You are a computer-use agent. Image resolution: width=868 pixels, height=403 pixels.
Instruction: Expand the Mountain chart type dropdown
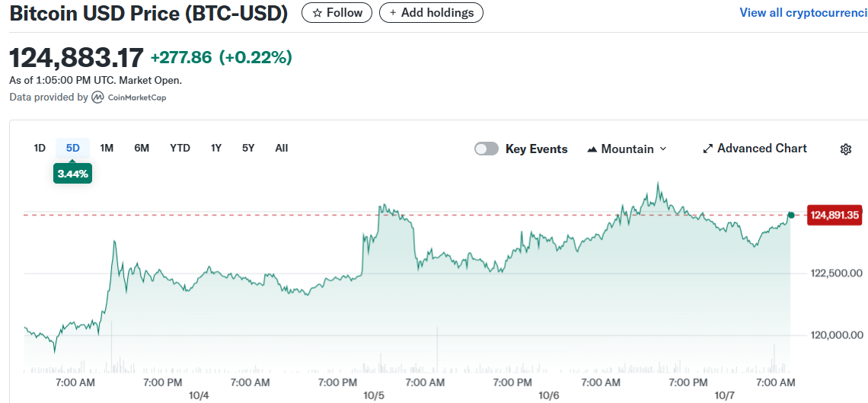click(x=662, y=149)
